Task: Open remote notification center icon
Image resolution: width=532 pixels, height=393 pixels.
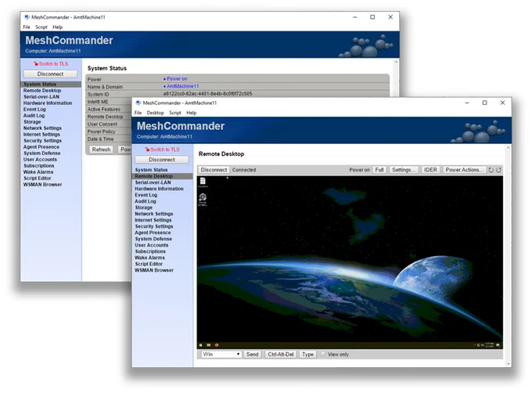Action: tap(498, 345)
